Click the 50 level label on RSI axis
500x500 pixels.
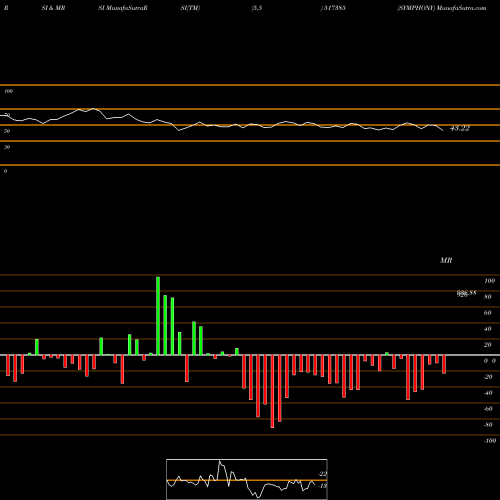pyautogui.click(x=7, y=131)
